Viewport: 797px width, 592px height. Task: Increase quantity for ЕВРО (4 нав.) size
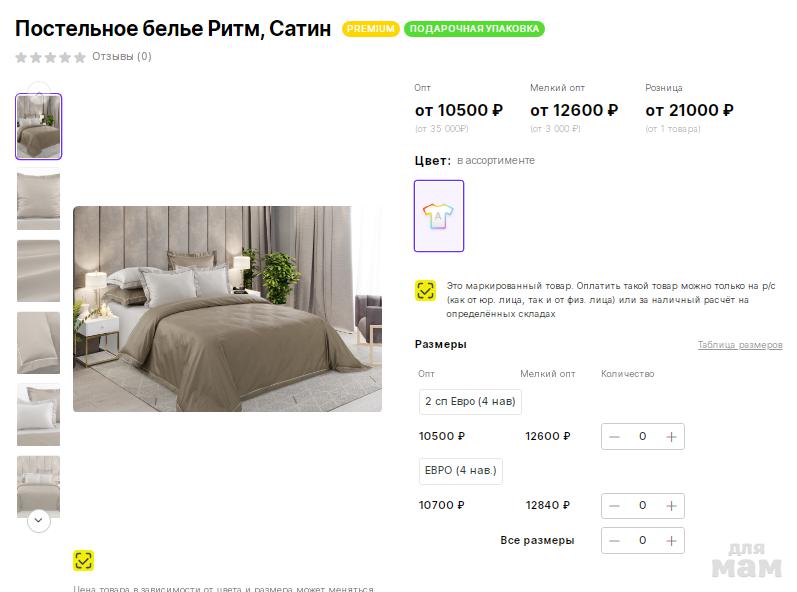pos(671,506)
